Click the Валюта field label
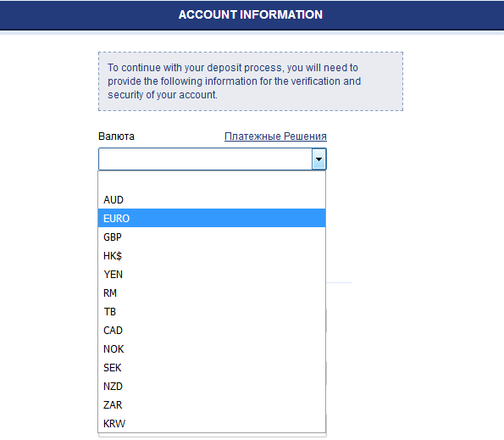Viewport: 504px width, 440px height. click(116, 136)
